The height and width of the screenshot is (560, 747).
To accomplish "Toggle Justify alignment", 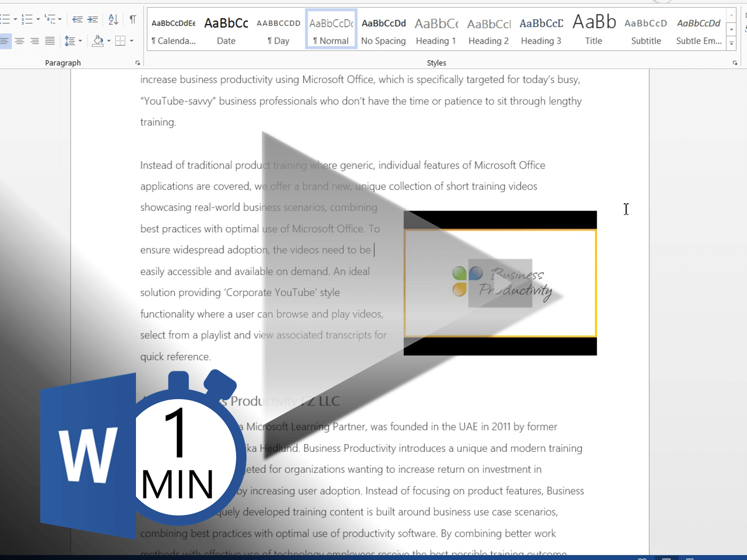I will coord(50,41).
